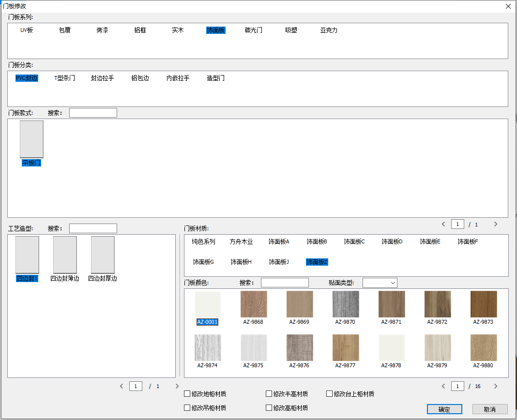The height and width of the screenshot is (420, 517).
Task: Focus the 门板款式 search field
Action: tap(93, 113)
